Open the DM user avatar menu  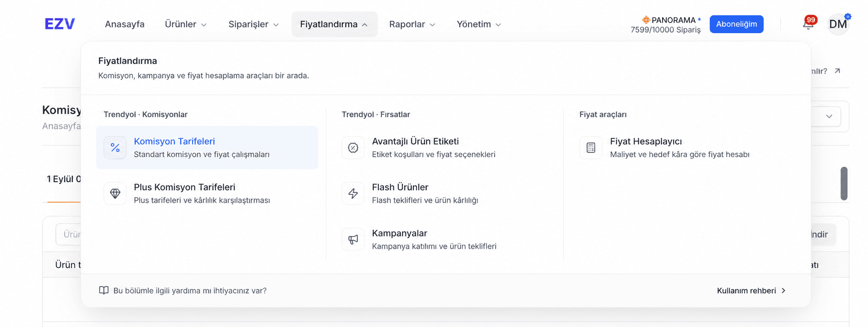coord(838,24)
